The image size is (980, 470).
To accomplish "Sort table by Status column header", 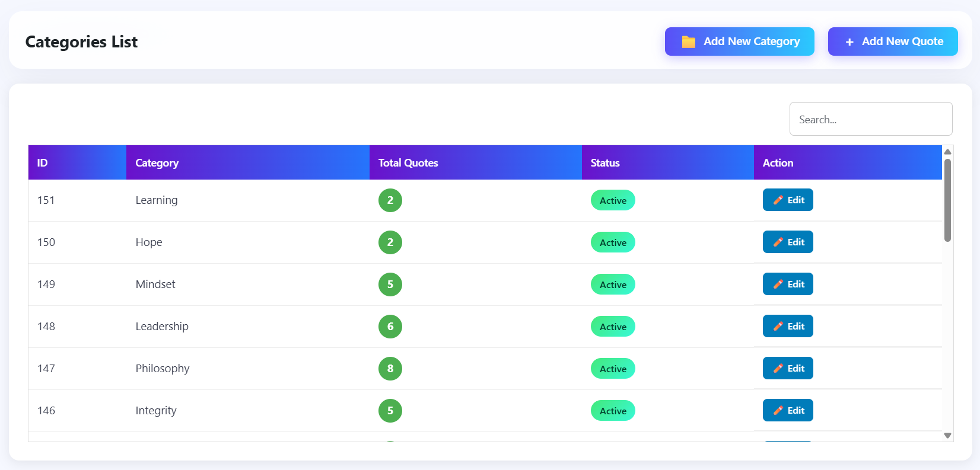I will pyautogui.click(x=605, y=163).
